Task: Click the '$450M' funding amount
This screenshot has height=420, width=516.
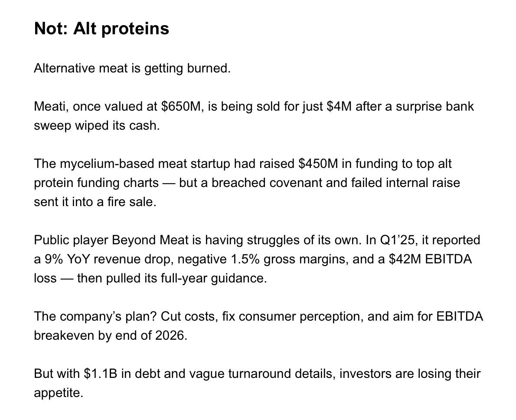Action: (x=318, y=164)
